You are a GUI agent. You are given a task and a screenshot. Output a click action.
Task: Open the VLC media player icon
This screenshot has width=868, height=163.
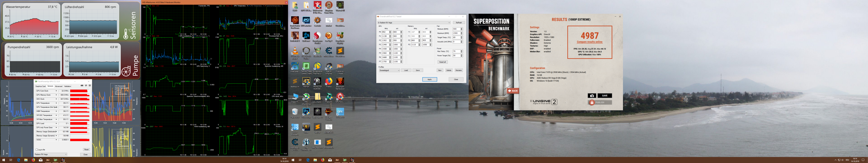[x=295, y=53]
